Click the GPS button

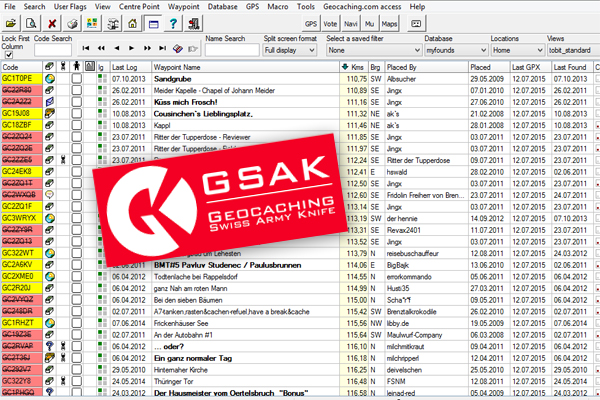click(311, 24)
